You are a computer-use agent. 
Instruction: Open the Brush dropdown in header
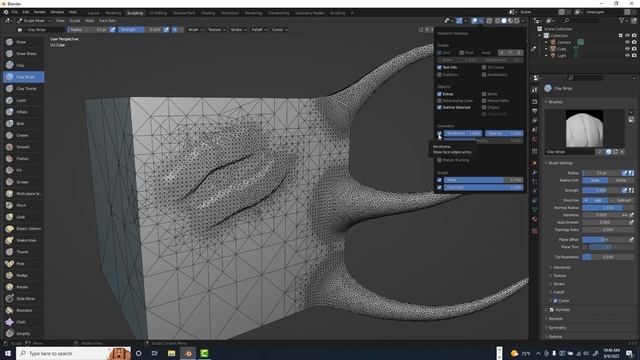pyautogui.click(x=195, y=30)
